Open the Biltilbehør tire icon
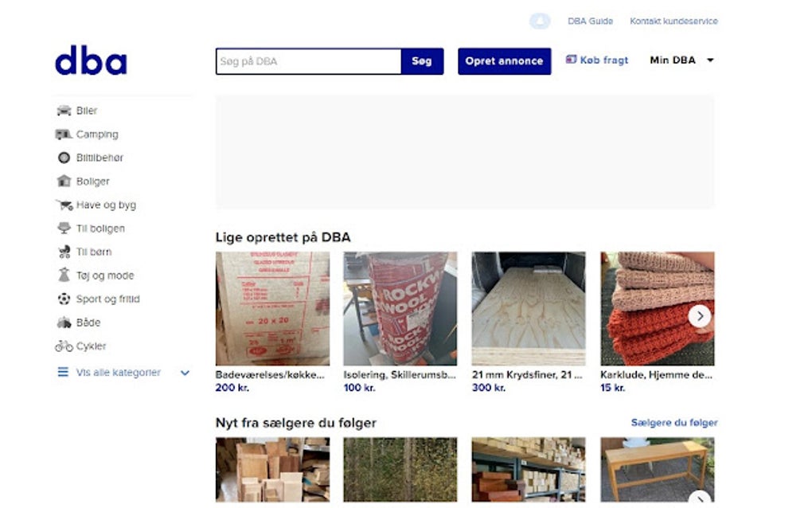Screen dimensions: 812x508 tap(64, 158)
